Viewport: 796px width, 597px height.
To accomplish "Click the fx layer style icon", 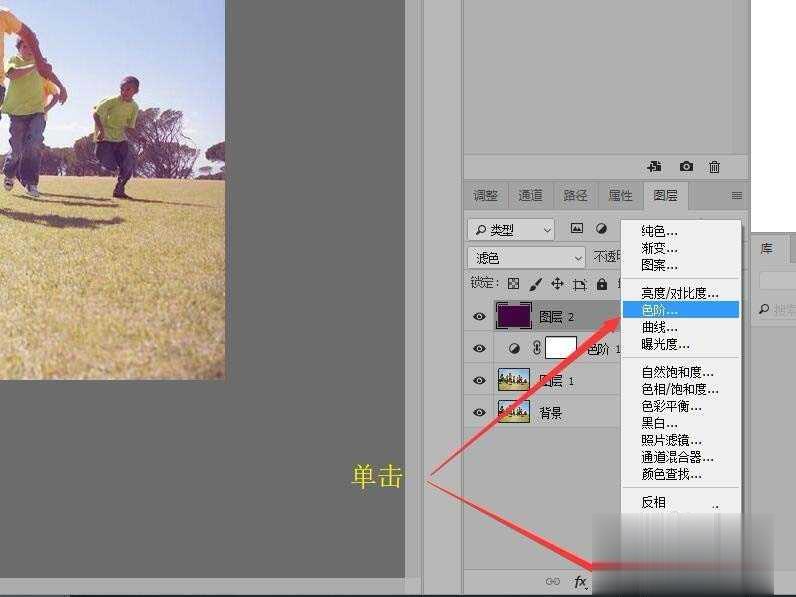I will (x=580, y=582).
